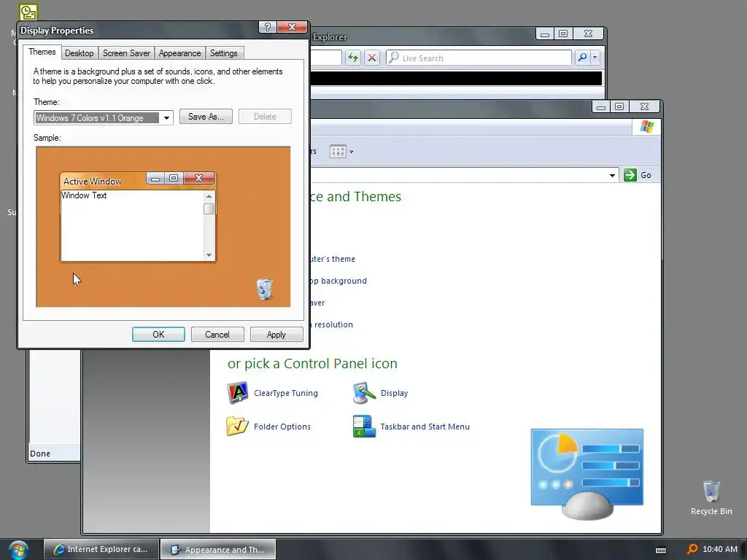The image size is (747, 560).
Task: Click the Help question mark in Display Properties
Action: [x=267, y=27]
